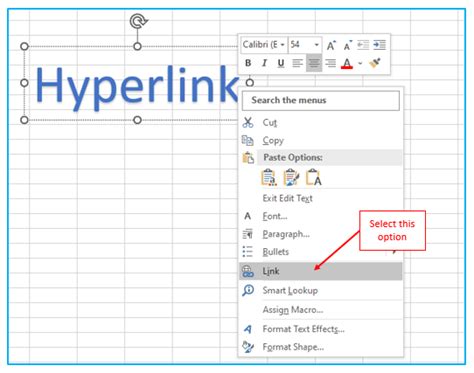
Task: Select the Link option in context menu
Action: point(321,271)
